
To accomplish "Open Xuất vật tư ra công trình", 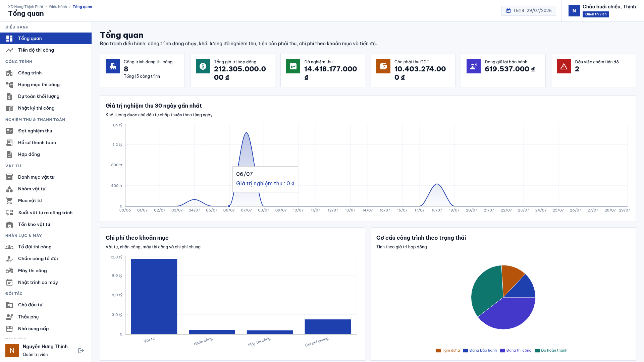I will coord(46,213).
